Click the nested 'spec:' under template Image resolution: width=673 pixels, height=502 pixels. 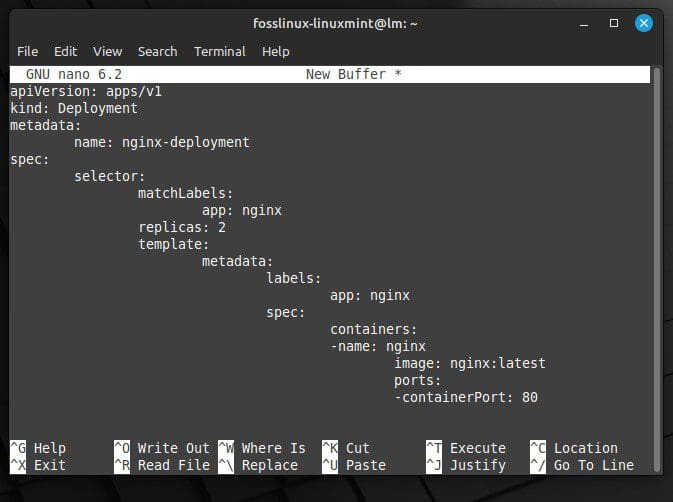click(285, 312)
